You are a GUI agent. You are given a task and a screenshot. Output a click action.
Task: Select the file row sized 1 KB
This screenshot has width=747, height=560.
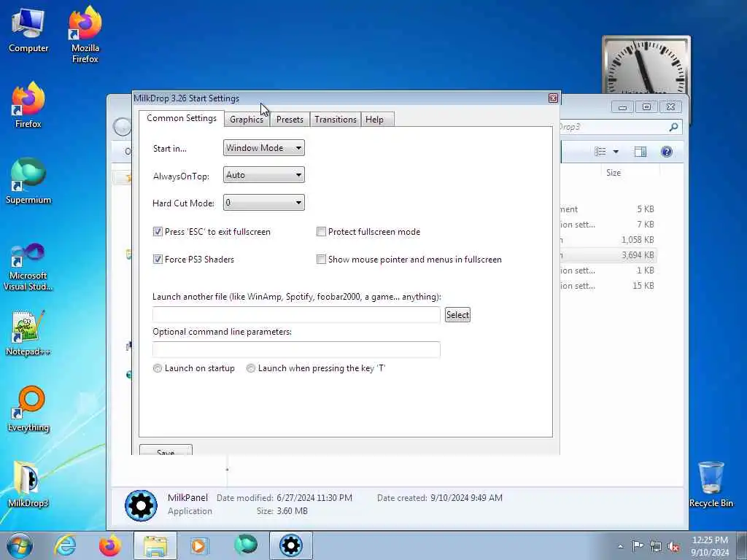click(x=608, y=271)
